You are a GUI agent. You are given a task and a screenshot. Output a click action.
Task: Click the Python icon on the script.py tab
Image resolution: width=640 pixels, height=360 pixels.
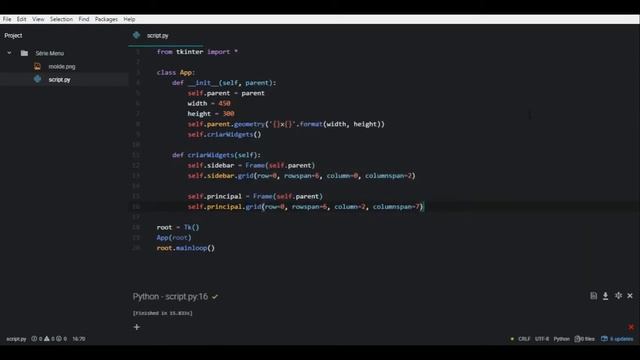136,36
